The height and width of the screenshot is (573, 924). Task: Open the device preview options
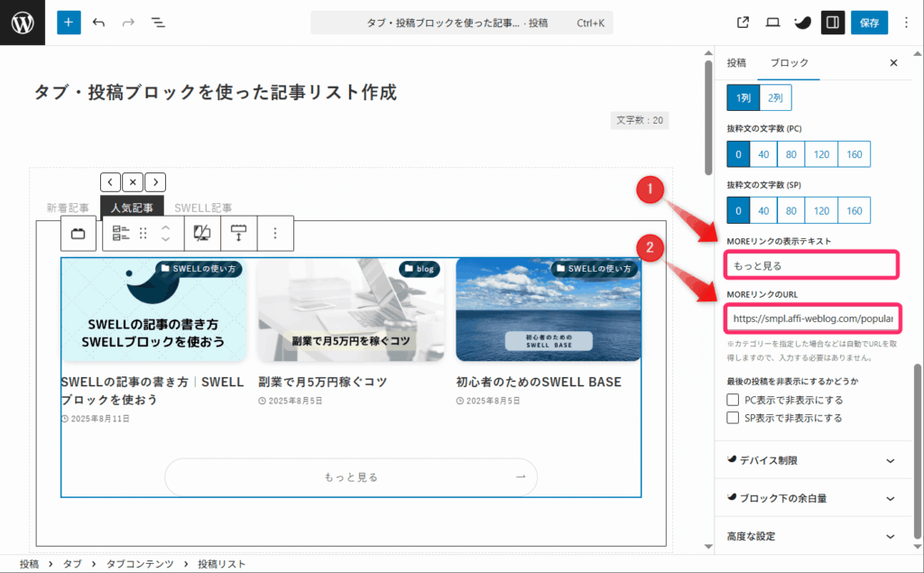tap(772, 23)
